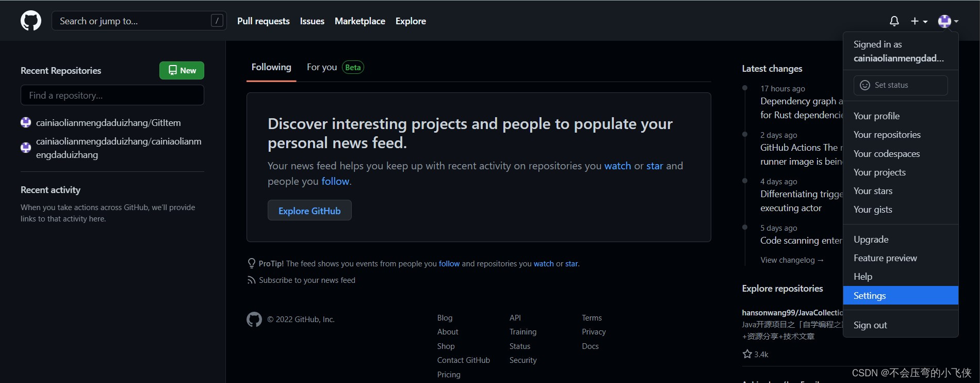Screen dimensions: 980x383
Task: Toggle the user avatar menu dropdown
Action: pos(948,21)
